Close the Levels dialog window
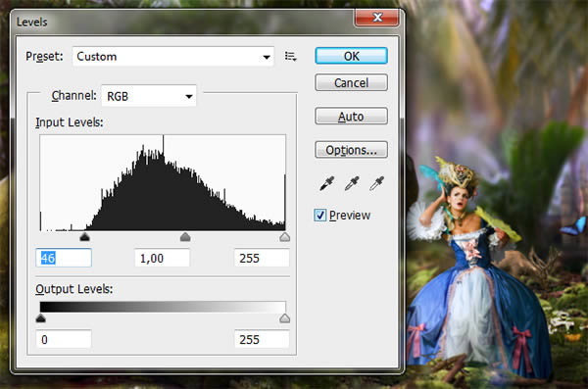588x389 pixels. pos(377,18)
